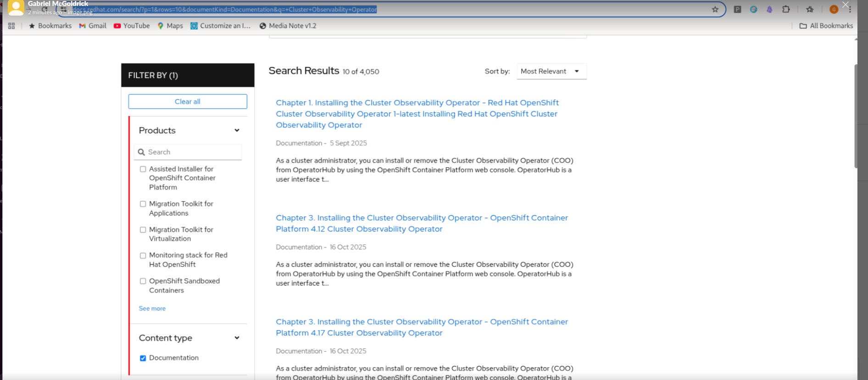Viewport: 868px width, 380px height.
Task: Focus the Products search field
Action: pos(193,152)
